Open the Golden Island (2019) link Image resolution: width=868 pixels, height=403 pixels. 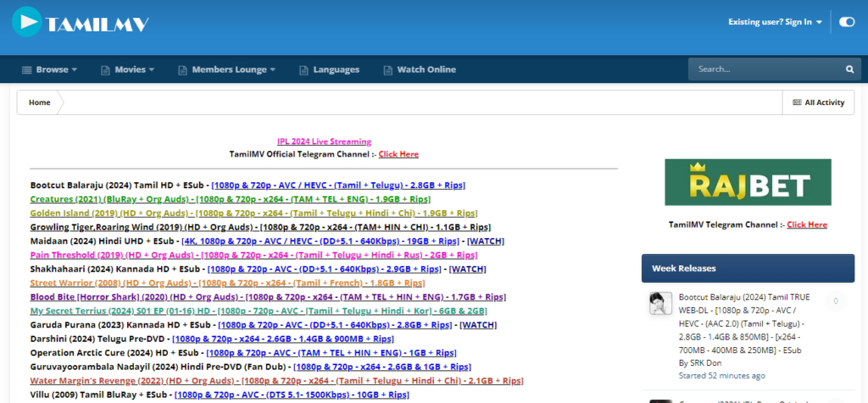253,213
